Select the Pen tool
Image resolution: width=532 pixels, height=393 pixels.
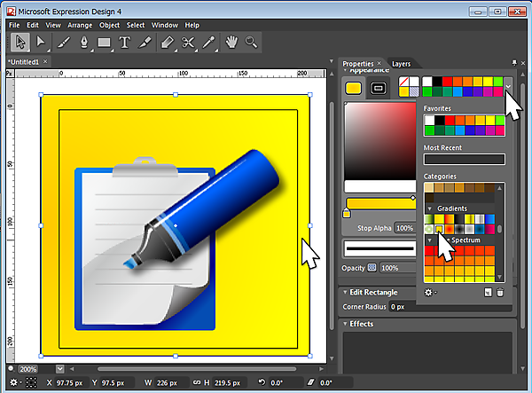pos(83,42)
